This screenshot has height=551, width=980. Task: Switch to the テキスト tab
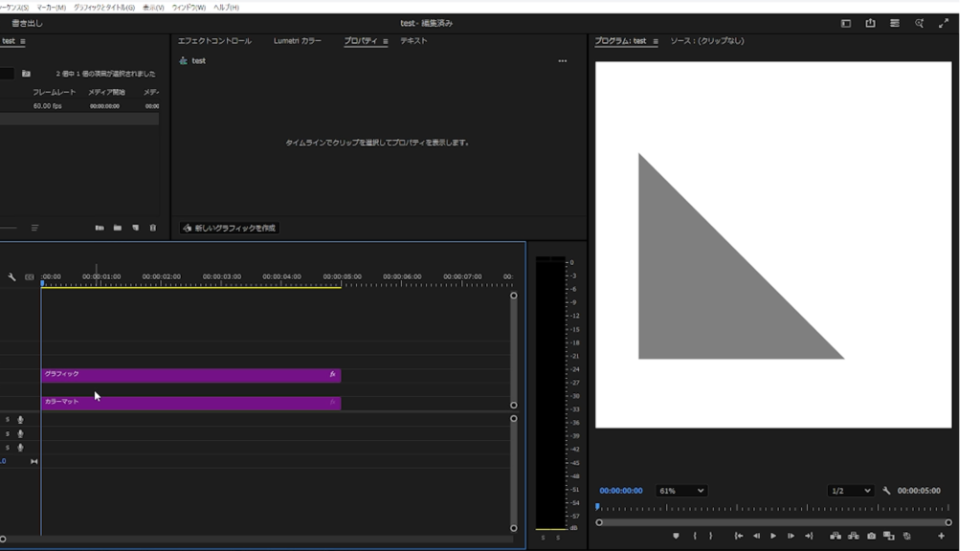pyautogui.click(x=413, y=40)
